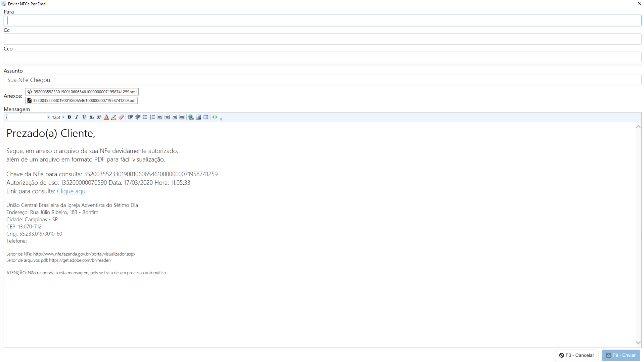Click the message scrollbar up arrow
644x362 pixels.
pyautogui.click(x=638, y=127)
